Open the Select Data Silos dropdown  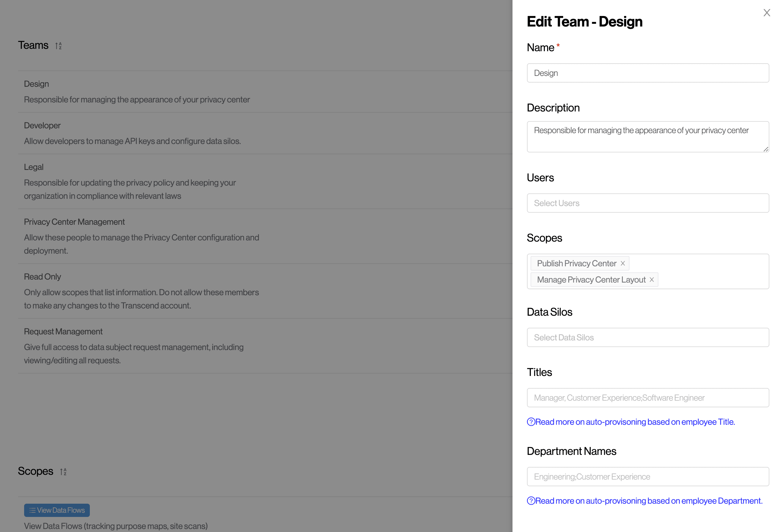[x=648, y=337]
